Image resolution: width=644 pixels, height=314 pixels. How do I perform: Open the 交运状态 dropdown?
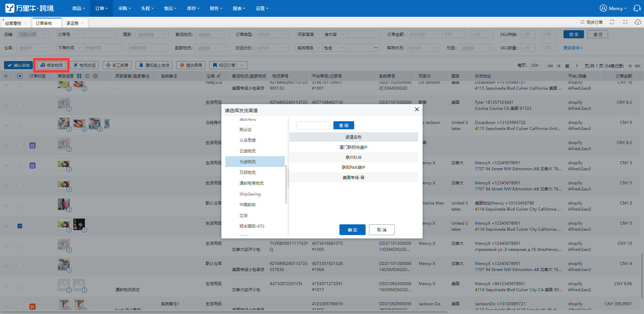272,48
